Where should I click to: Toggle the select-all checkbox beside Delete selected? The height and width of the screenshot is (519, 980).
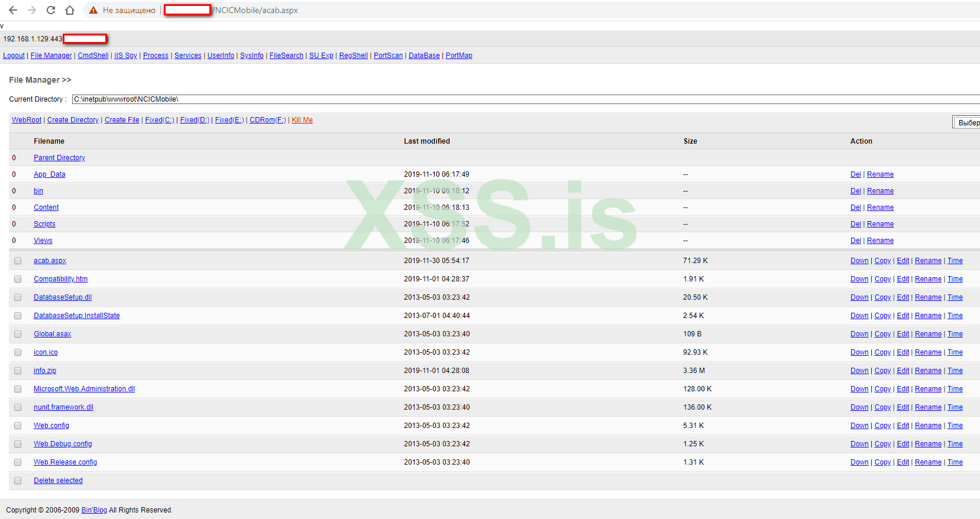tap(18, 481)
